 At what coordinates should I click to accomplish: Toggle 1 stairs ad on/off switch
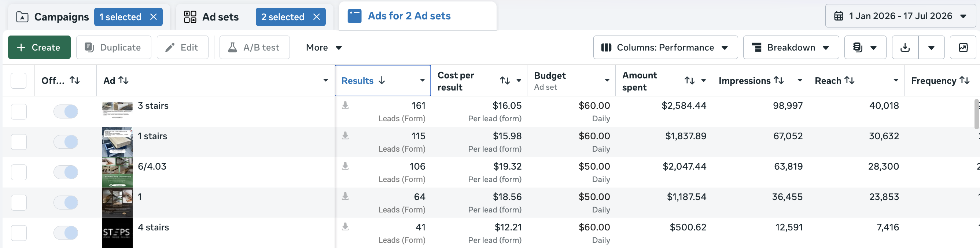[x=66, y=142]
